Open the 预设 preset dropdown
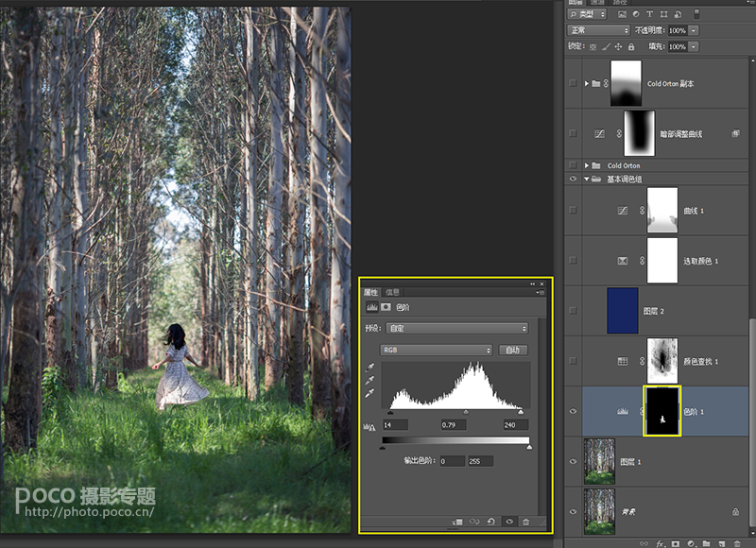 pos(457,328)
